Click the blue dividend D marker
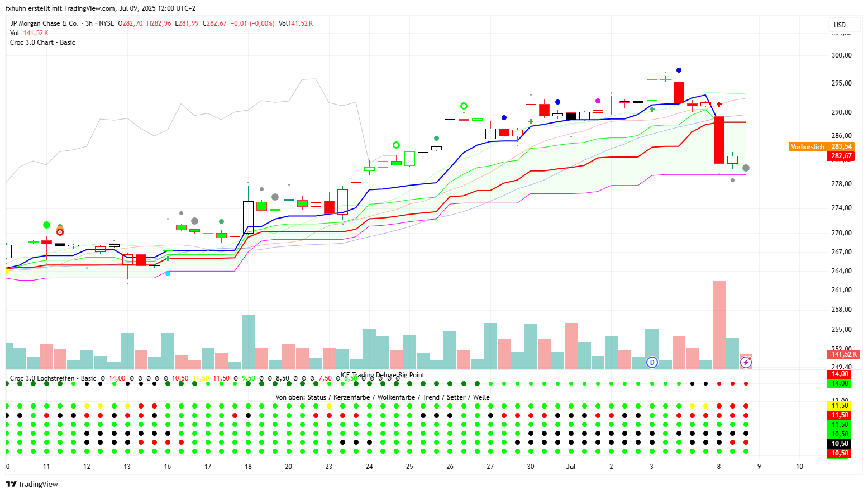This screenshot has height=494, width=868. click(651, 363)
